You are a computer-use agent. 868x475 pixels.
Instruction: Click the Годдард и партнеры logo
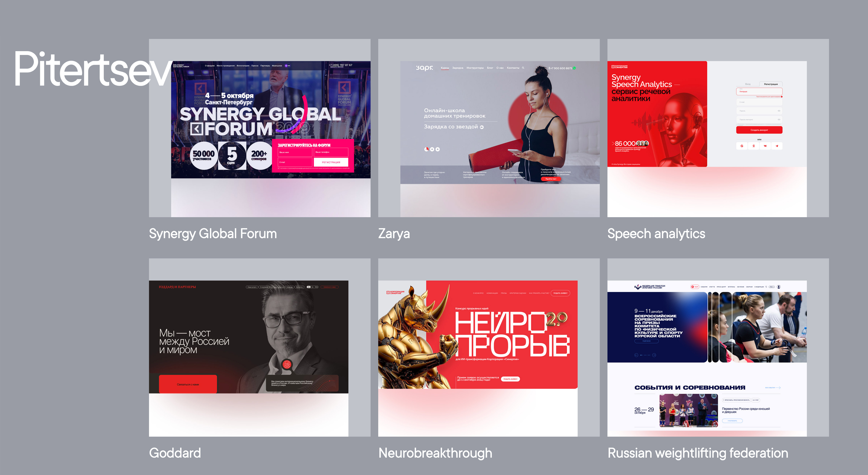tap(177, 287)
